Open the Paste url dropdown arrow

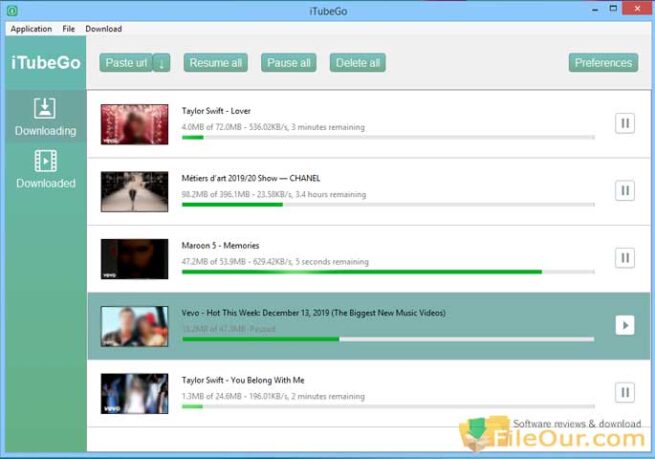pos(162,63)
